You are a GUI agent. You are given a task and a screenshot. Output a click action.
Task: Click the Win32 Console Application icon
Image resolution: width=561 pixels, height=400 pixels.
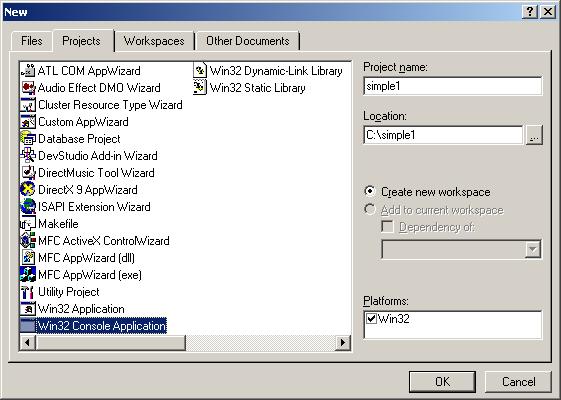(x=28, y=326)
